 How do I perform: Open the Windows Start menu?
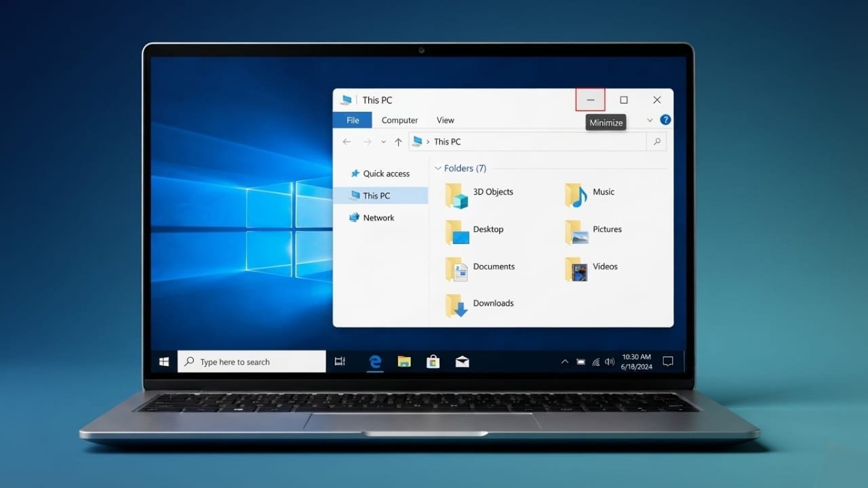pyautogui.click(x=163, y=361)
